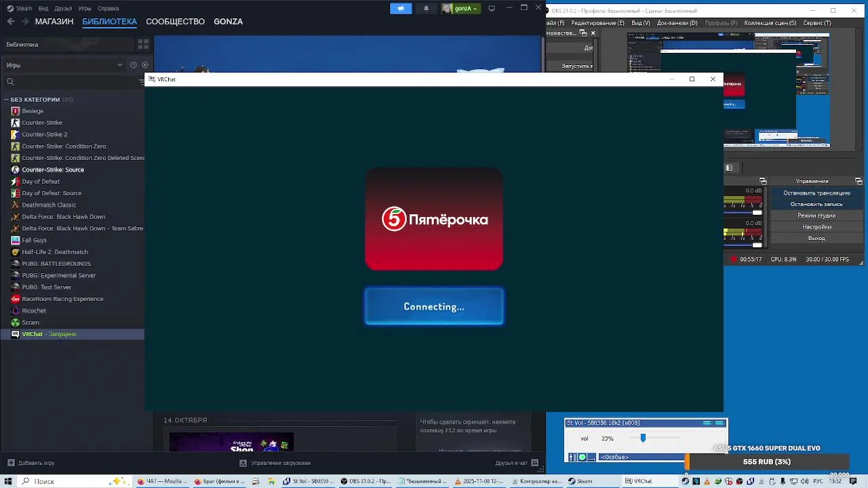Enable Режим студии in OBS
The image size is (868, 488).
coord(816,216)
